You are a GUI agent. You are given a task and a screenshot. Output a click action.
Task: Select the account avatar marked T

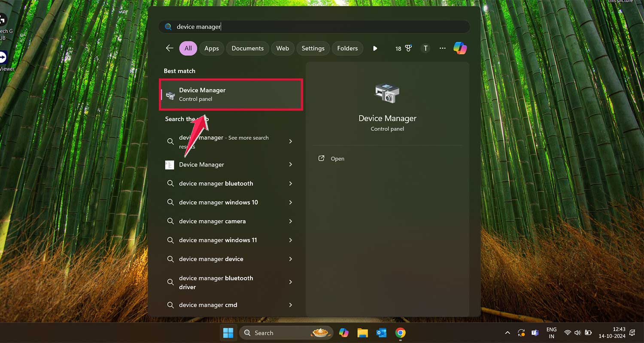click(425, 48)
